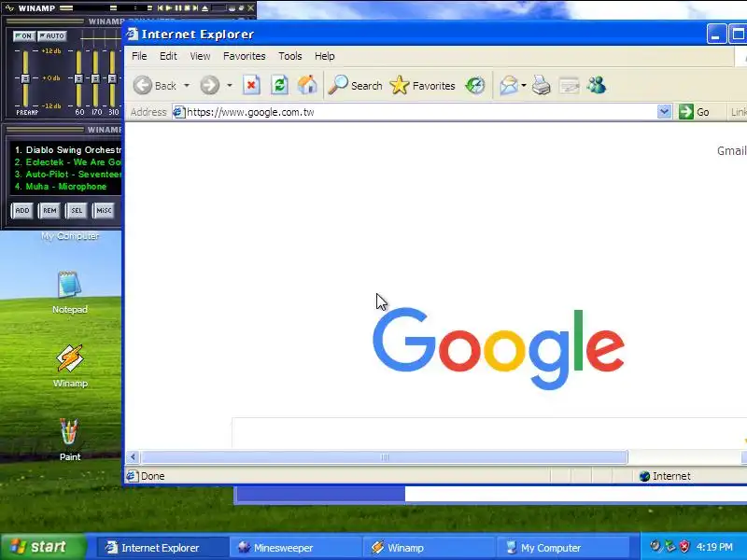Open the View menu
Image resolution: width=747 pixels, height=560 pixels.
coord(200,56)
